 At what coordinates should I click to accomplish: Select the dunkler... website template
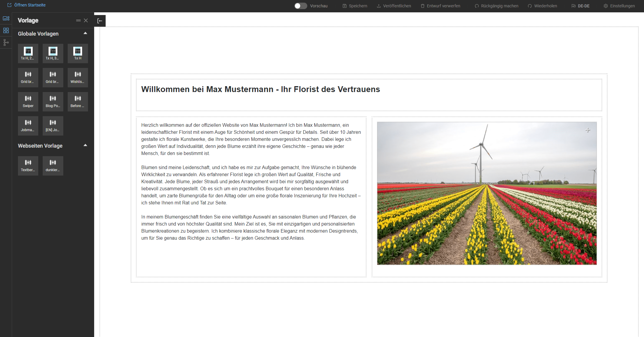(x=53, y=166)
